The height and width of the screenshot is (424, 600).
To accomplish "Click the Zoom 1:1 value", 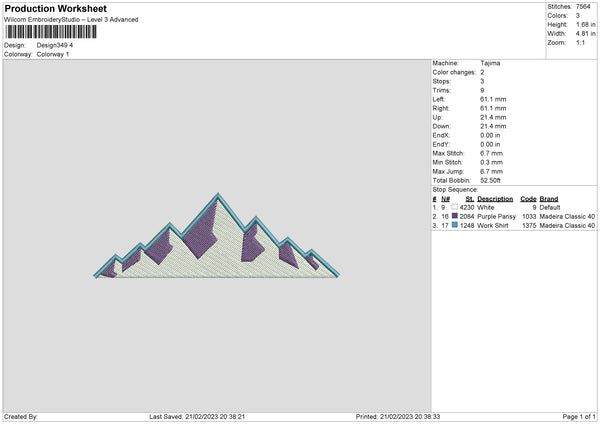I will 580,42.
